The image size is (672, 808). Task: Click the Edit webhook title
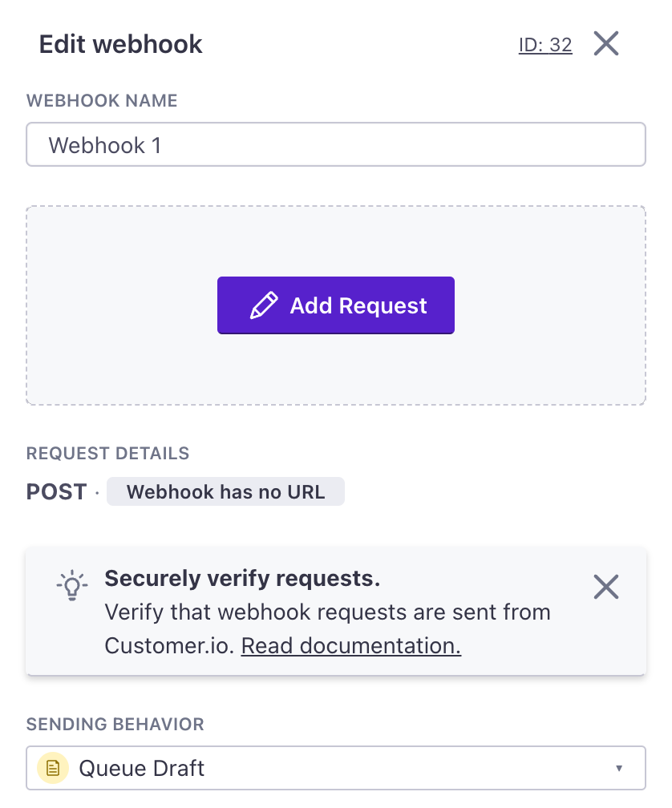(120, 44)
